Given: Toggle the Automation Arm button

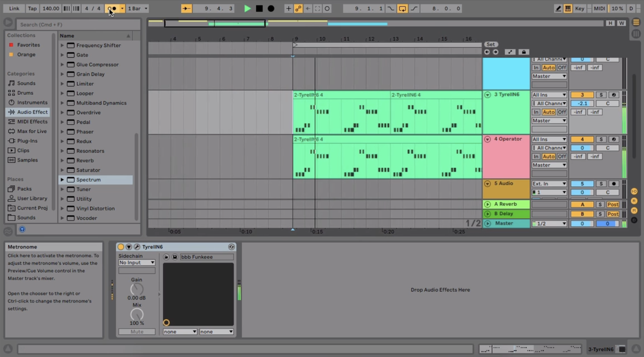Looking at the screenshot, I should click(298, 9).
